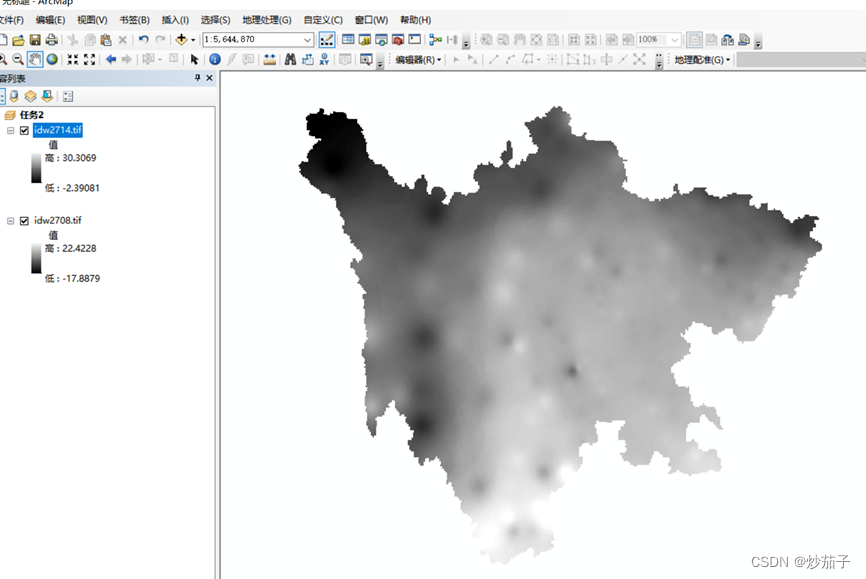Toggle visibility of idw2708.tif layer
Image resolution: width=866 pixels, height=579 pixels.
point(24,220)
